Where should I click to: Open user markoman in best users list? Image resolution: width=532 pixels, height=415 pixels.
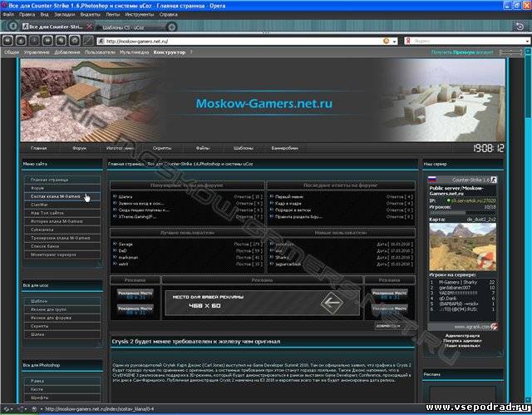click(128, 258)
